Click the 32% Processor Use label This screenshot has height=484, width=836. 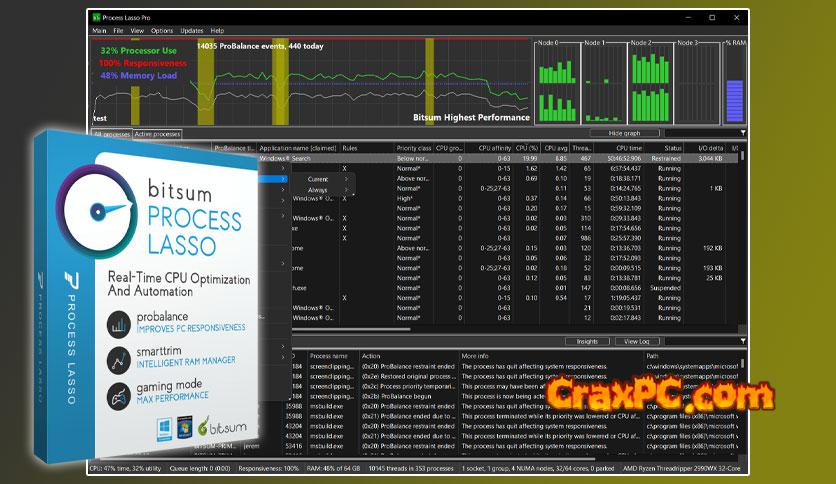138,51
